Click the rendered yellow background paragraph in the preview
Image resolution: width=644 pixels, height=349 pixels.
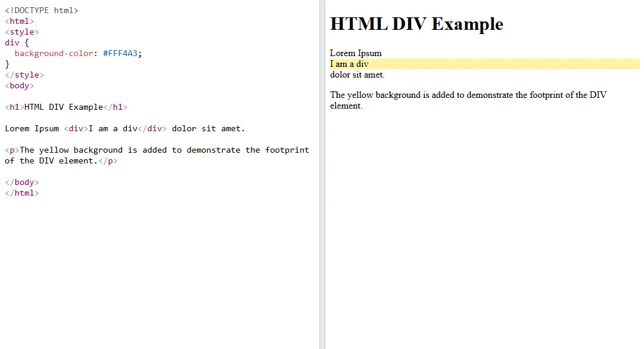pyautogui.click(x=468, y=100)
